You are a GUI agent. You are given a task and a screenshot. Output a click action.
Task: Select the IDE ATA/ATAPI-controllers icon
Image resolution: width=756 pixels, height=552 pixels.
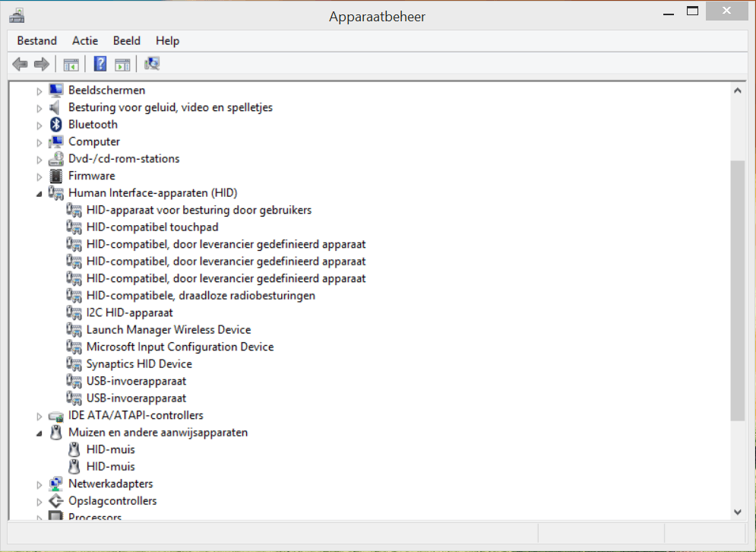tap(56, 415)
